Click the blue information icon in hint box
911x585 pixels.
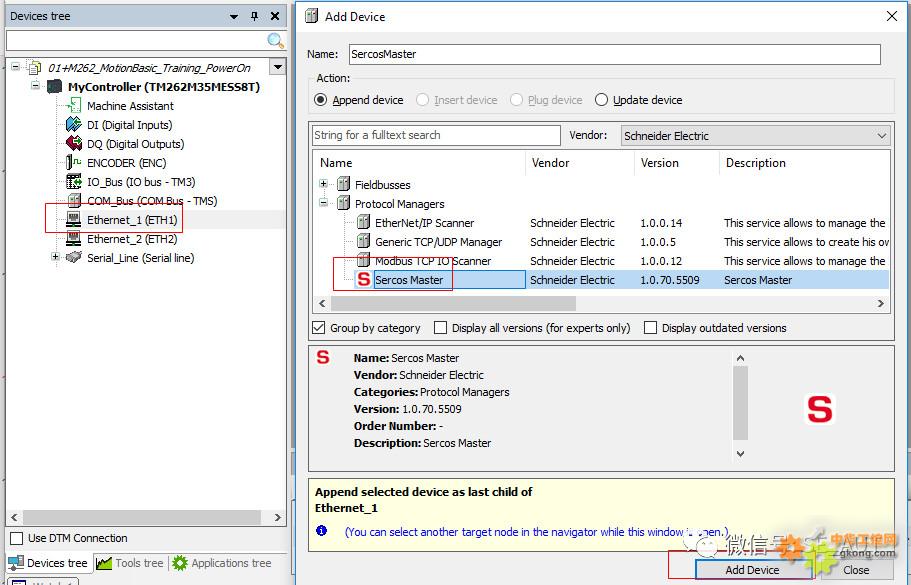point(321,530)
